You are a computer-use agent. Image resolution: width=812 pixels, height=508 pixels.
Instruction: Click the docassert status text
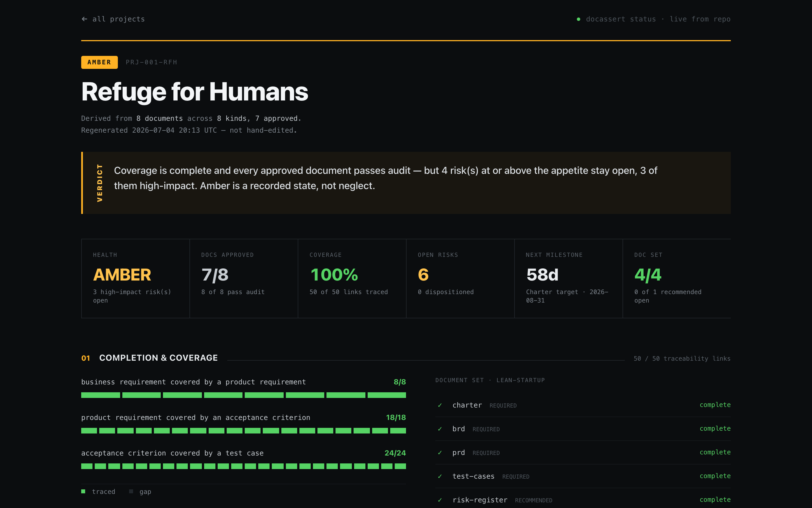[x=621, y=19]
